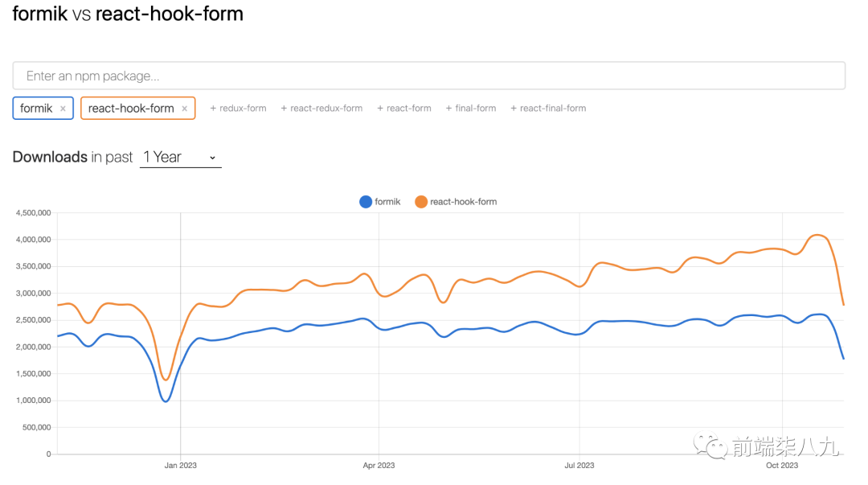Toggle formik series via blue legend dot

point(366,202)
